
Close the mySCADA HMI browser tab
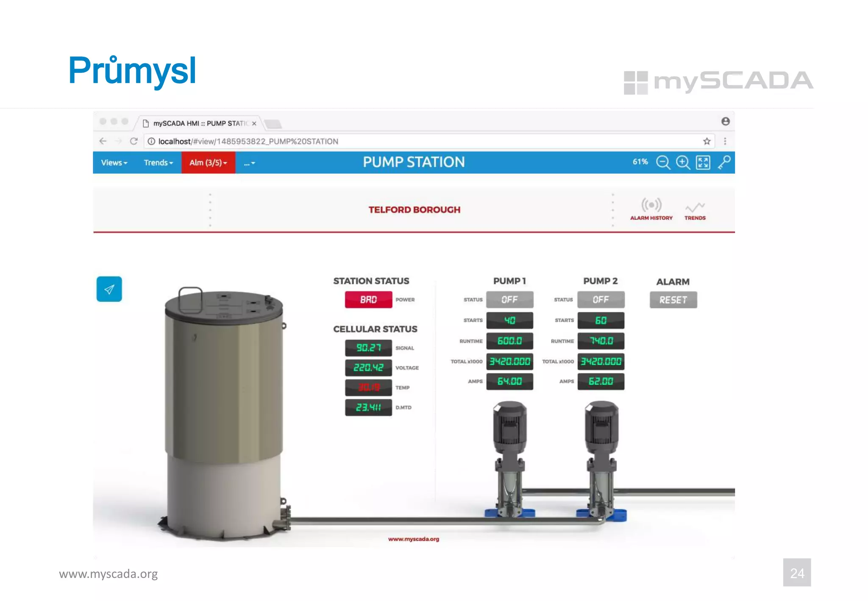[254, 123]
